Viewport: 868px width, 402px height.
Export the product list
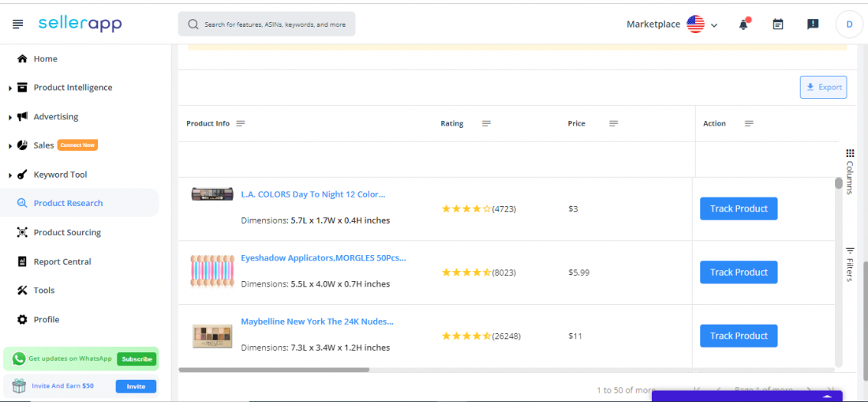pyautogui.click(x=823, y=88)
